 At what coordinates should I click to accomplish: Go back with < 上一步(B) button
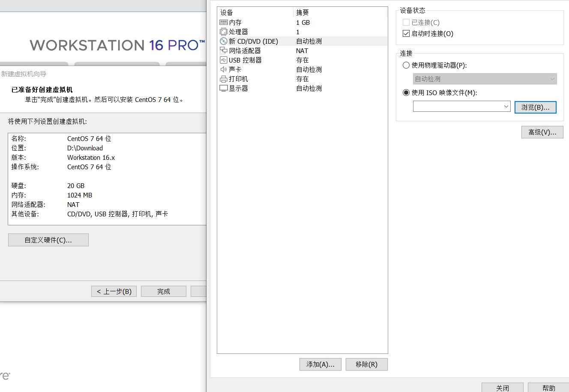pos(114,291)
